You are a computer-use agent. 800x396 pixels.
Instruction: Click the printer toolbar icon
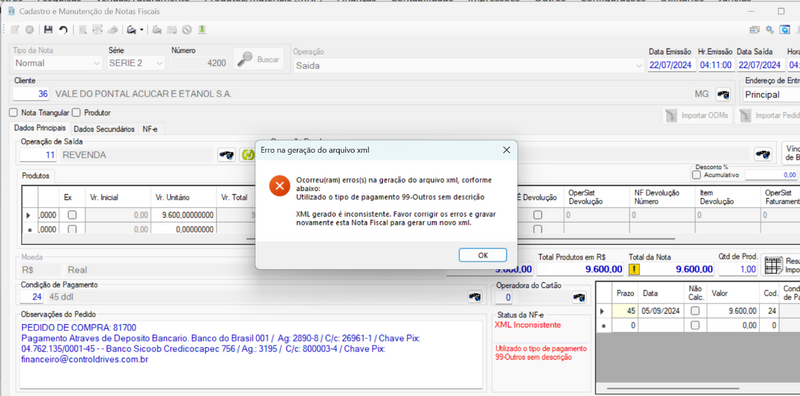coord(131,30)
